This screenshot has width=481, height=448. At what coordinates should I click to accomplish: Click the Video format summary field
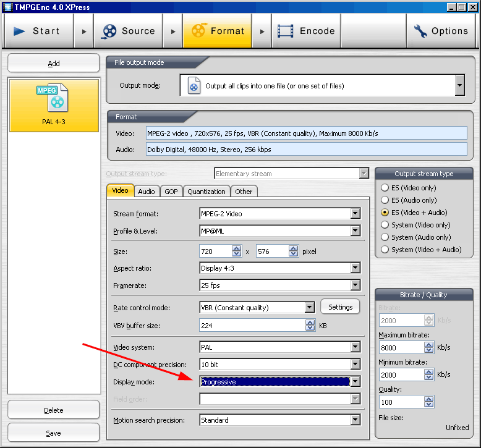click(307, 133)
